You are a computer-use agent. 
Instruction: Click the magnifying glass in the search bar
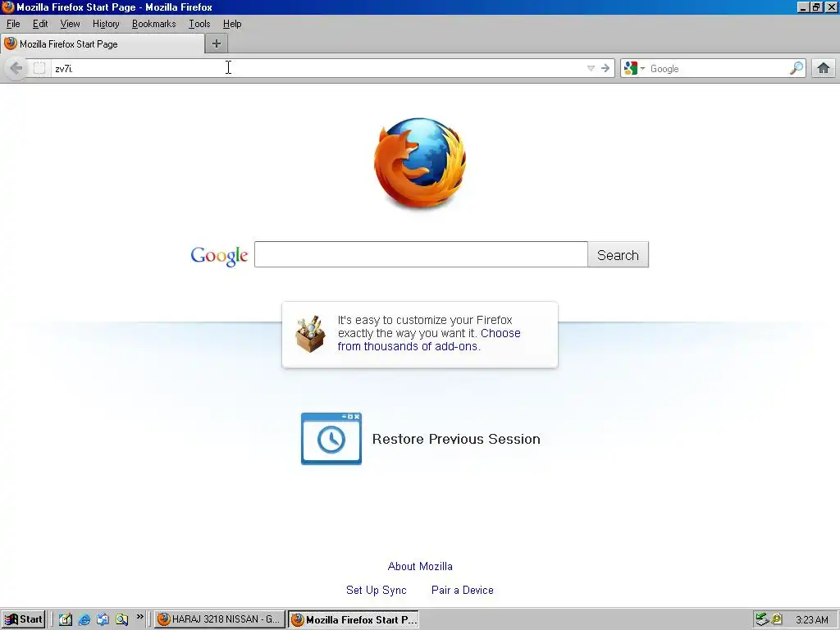point(796,68)
